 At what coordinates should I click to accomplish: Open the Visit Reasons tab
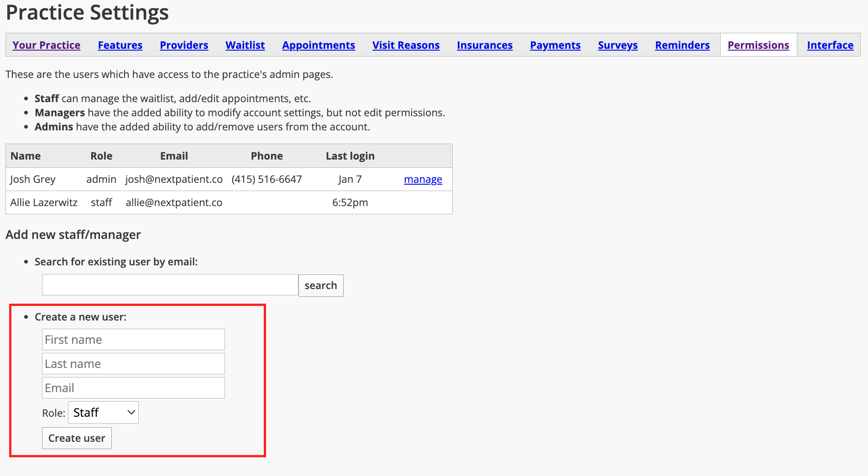(406, 45)
